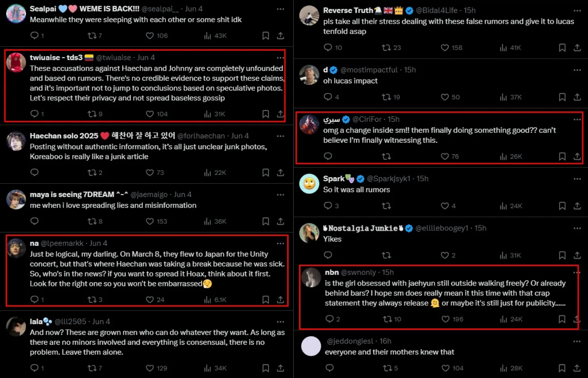Retweet the twiuaise tweet about Haechan and Johnny
The image size is (588, 378).
(92, 114)
